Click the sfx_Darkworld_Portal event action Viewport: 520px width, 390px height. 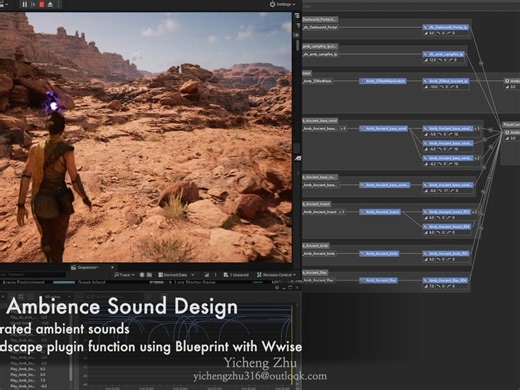point(320,27)
